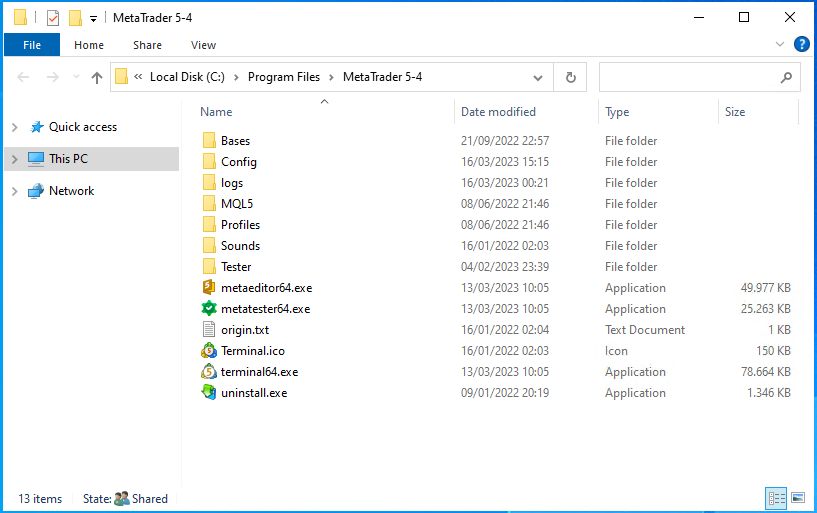Open the Help question mark icon
Screen dimensions: 817x513
click(801, 44)
